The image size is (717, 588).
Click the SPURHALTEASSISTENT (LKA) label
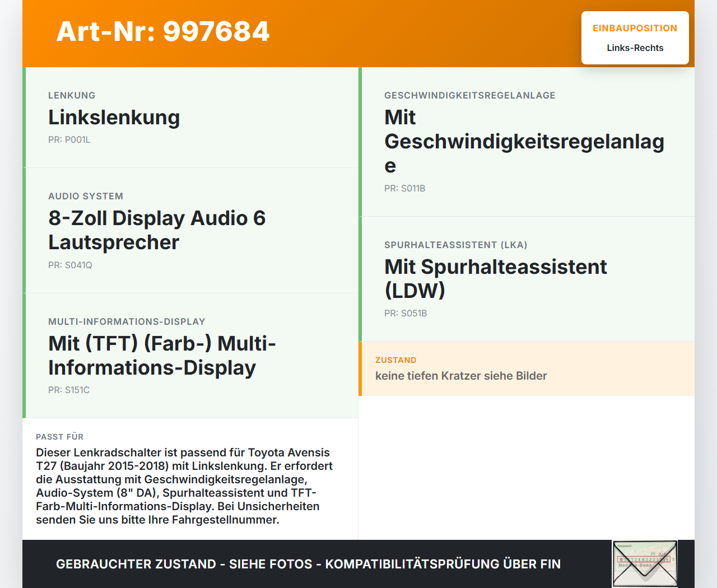click(x=456, y=245)
